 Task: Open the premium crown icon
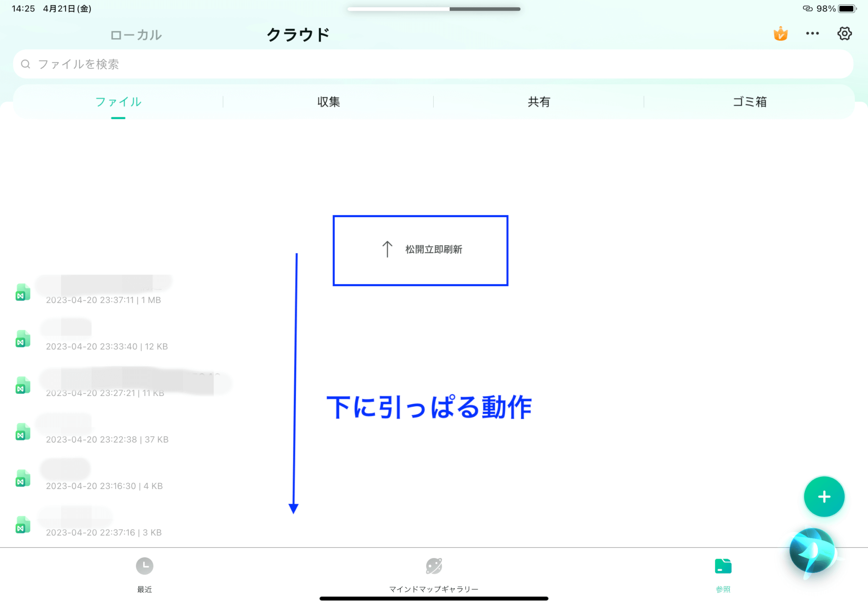pos(780,34)
